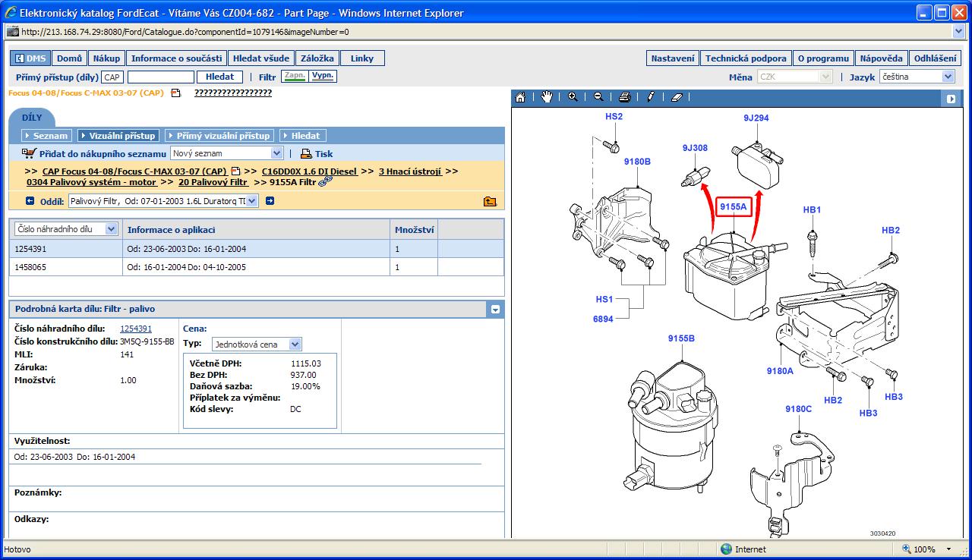Select the hand pan tool
The image size is (972, 560).
[547, 97]
